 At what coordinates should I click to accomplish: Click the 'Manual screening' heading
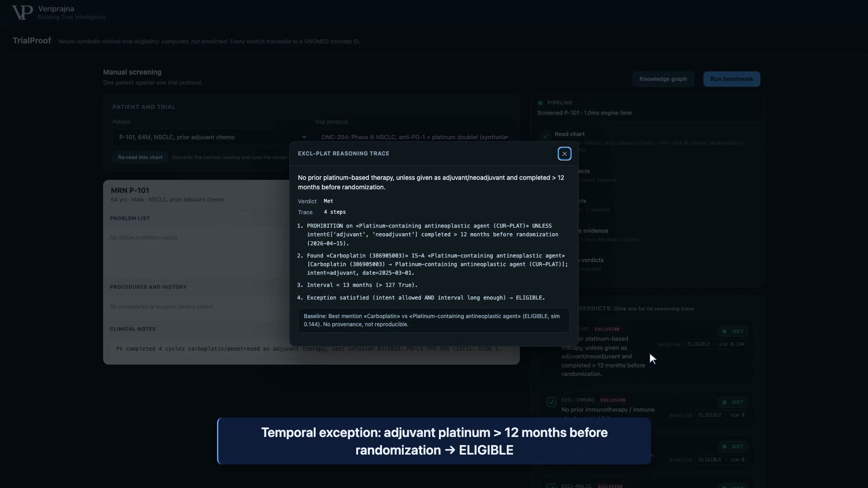[132, 72]
